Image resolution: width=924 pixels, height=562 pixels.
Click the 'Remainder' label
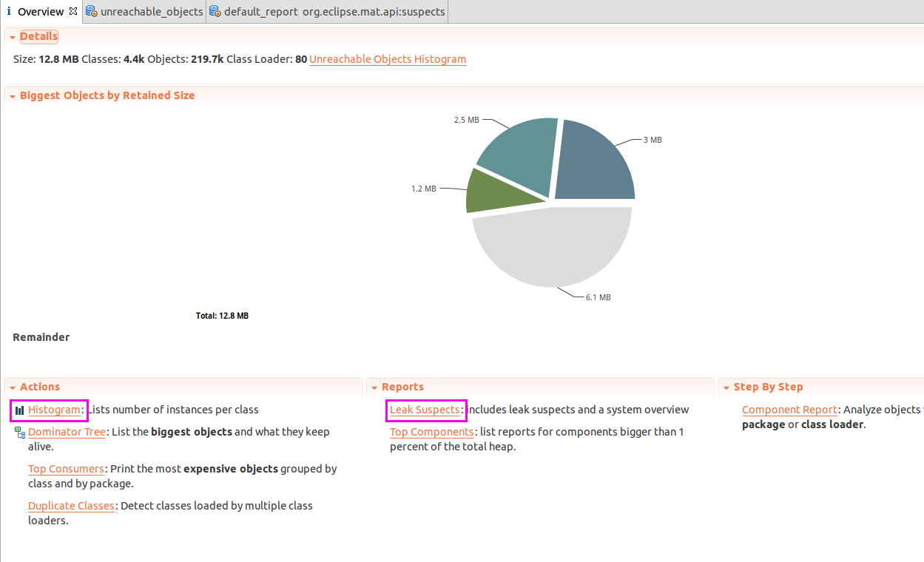(x=41, y=337)
